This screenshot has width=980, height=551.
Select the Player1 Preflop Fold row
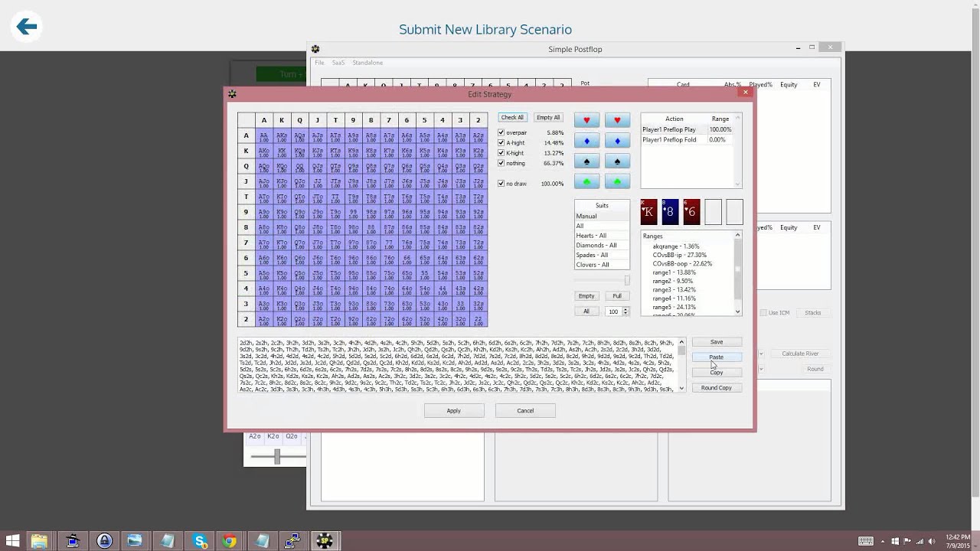coord(687,140)
